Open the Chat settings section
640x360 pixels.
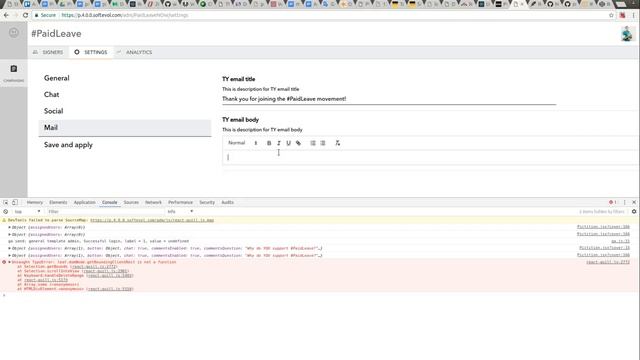[x=51, y=94]
